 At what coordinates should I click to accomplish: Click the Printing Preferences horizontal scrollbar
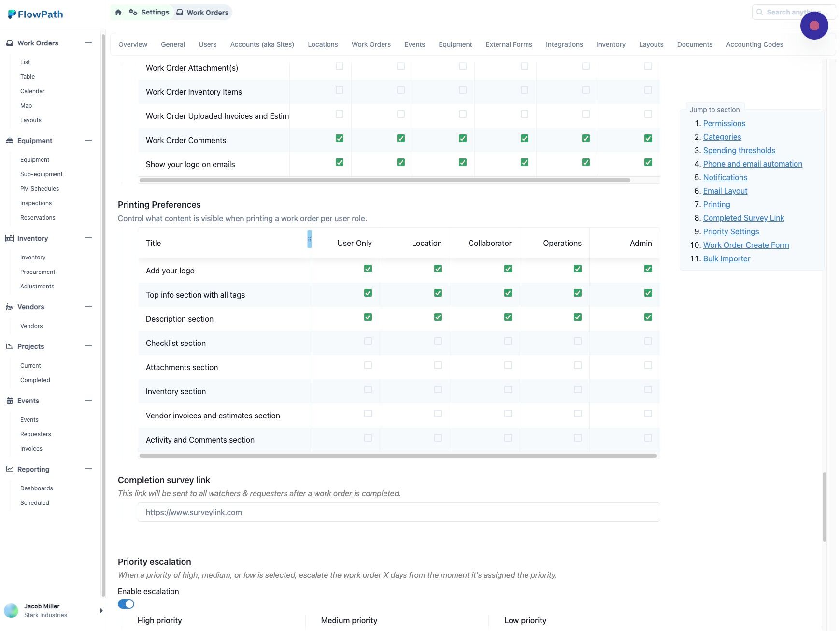click(x=398, y=456)
